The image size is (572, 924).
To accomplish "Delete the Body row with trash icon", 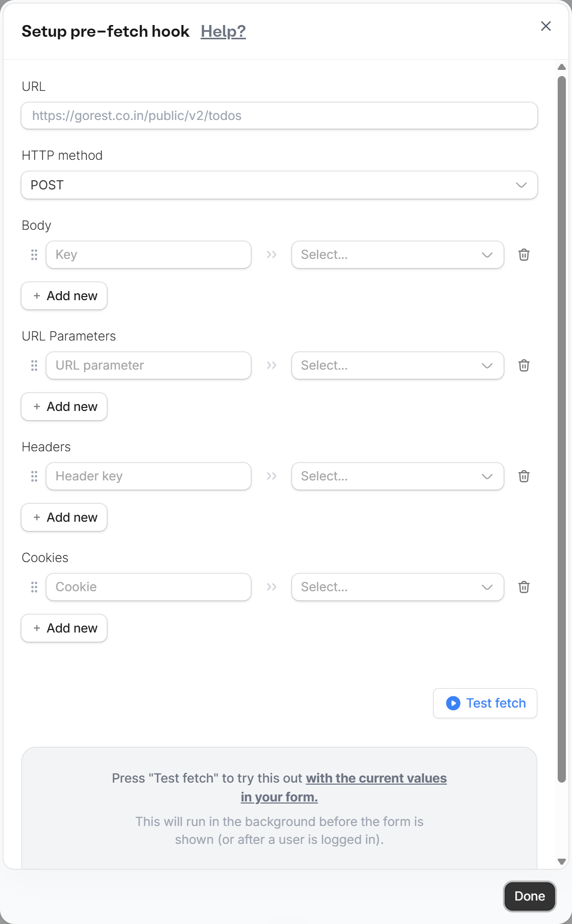I will (x=524, y=255).
